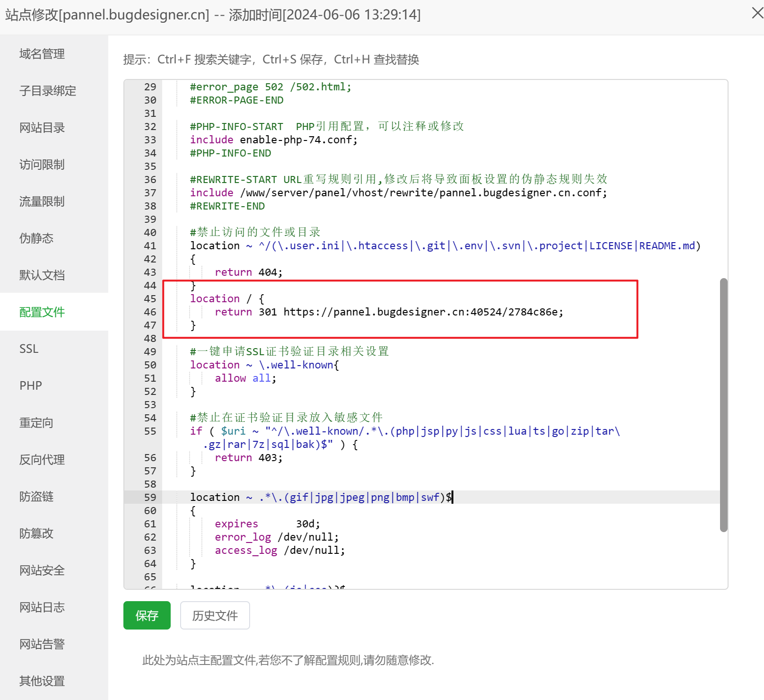Open 子目录绑定 settings

tap(48, 91)
